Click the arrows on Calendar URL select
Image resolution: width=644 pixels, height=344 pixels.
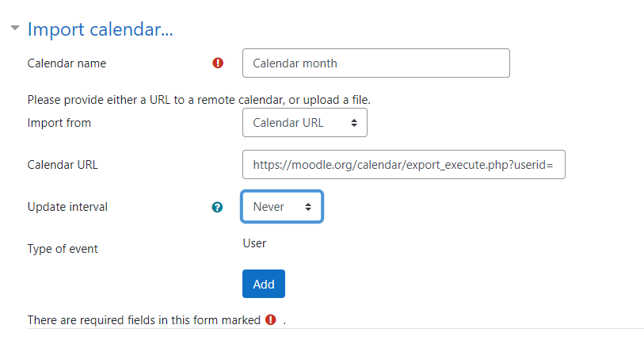(353, 123)
